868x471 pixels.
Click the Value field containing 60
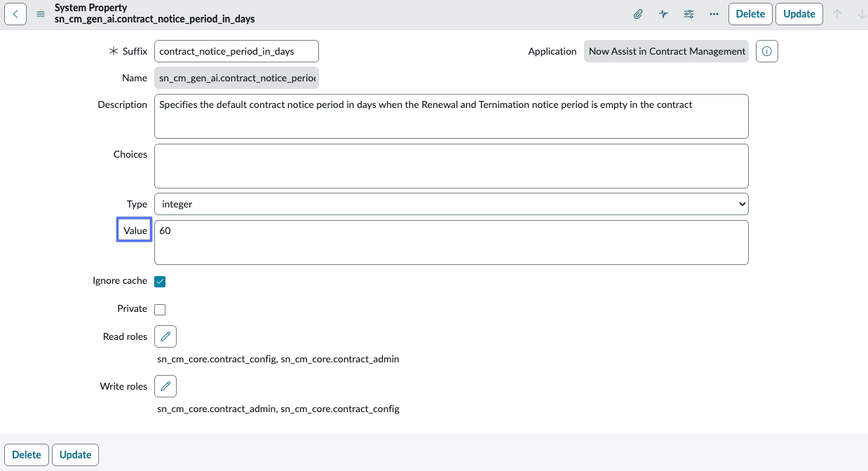point(452,243)
